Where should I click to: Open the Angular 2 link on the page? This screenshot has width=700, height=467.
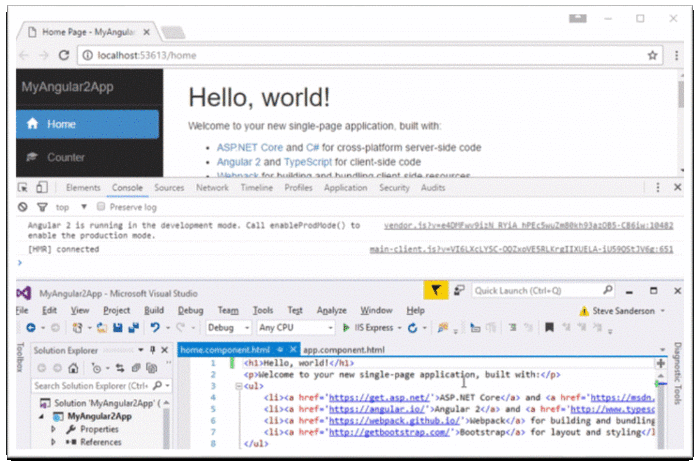point(238,162)
